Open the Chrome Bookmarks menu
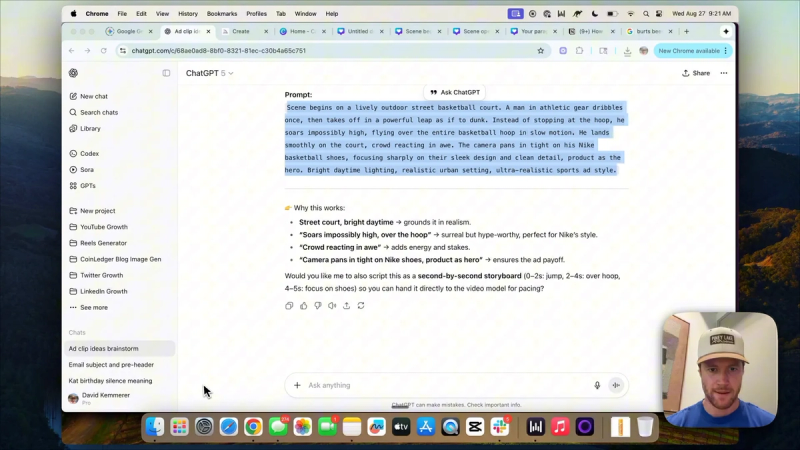Viewport: 800px width, 450px height. pyautogui.click(x=222, y=14)
